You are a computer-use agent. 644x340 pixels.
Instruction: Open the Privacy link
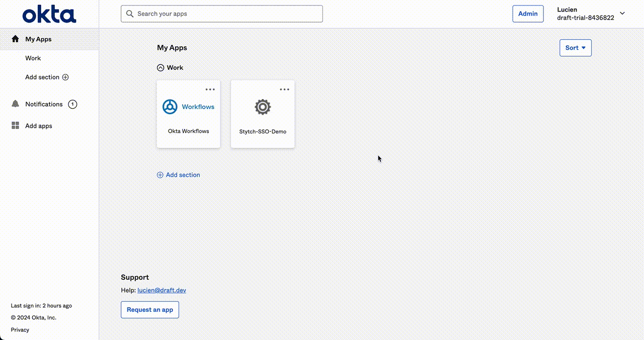pyautogui.click(x=20, y=330)
